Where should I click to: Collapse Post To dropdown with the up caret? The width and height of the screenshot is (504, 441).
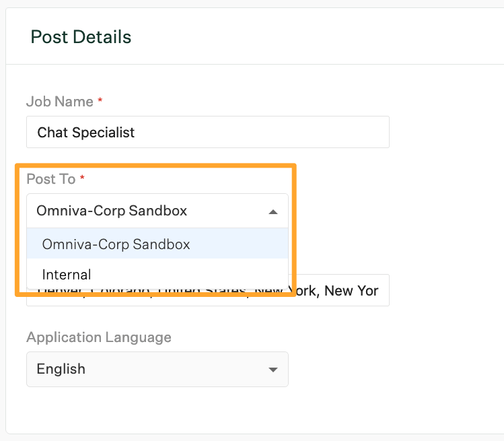point(273,211)
